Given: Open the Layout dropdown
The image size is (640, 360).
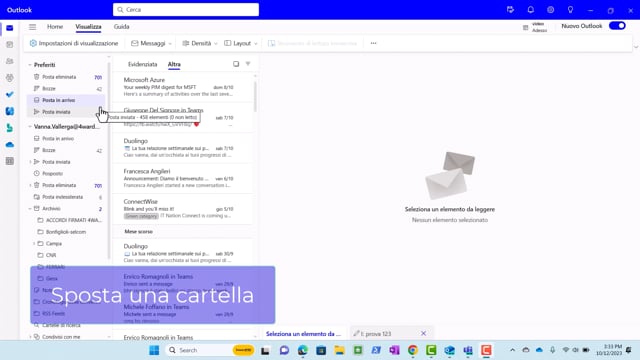Looking at the screenshot, I should [241, 43].
